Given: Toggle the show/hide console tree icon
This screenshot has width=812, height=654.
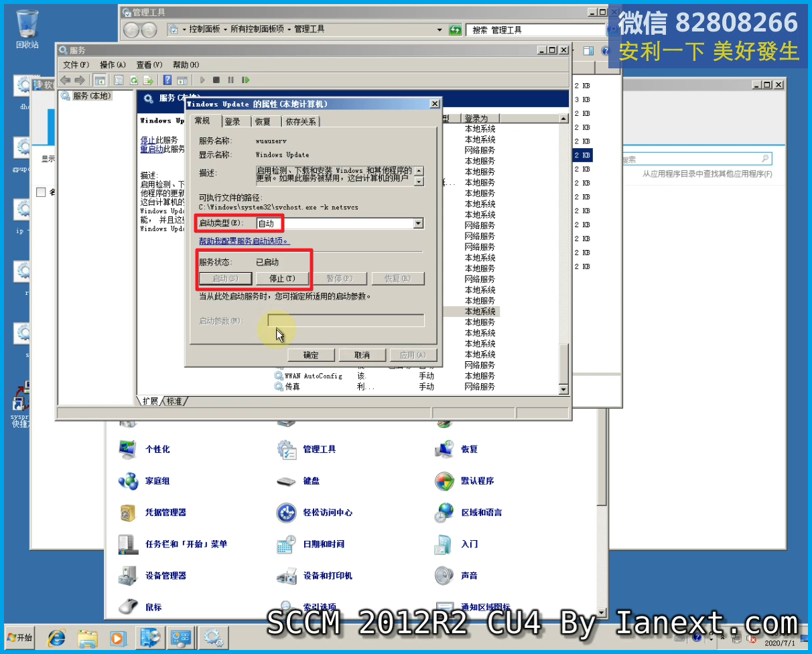Looking at the screenshot, I should 99,80.
